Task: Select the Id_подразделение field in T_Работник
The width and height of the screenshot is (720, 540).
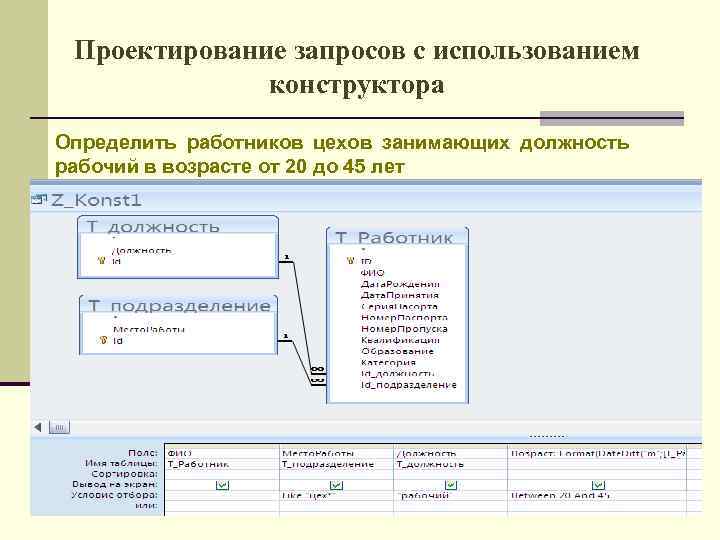Action: coord(409,385)
